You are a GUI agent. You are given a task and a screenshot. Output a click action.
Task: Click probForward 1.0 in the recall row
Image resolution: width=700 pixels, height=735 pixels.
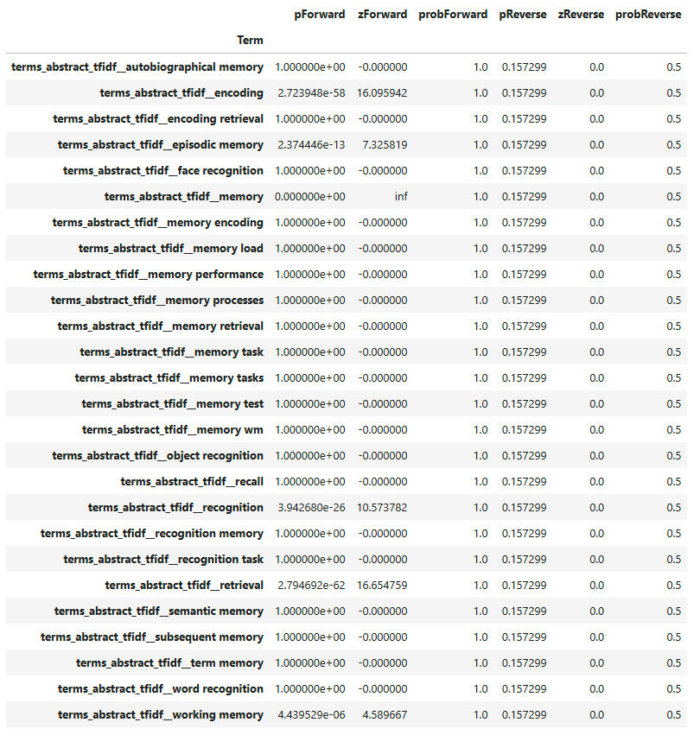(x=480, y=481)
